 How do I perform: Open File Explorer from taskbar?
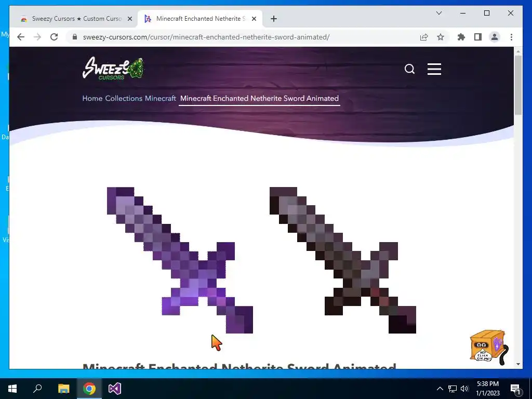point(63,389)
